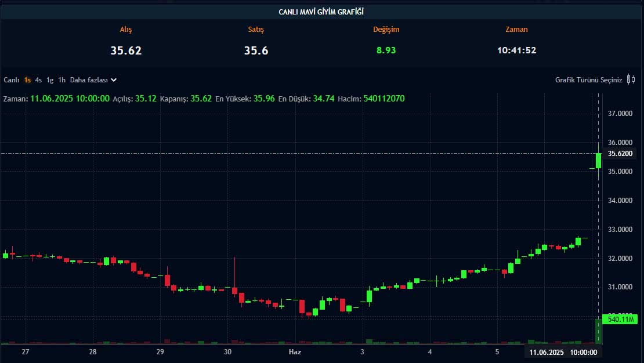This screenshot has height=363, width=644.
Task: Click the 30 date label on time axis
Action: click(x=227, y=352)
